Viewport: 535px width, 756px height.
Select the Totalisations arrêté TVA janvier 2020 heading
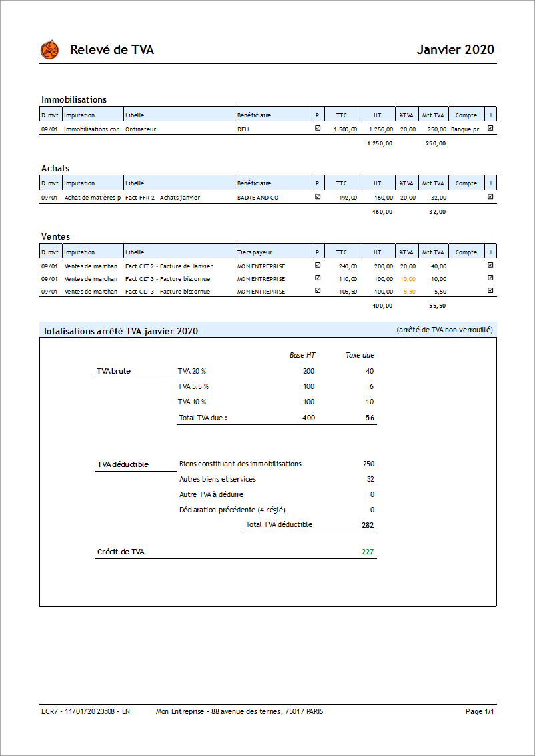[120, 331]
